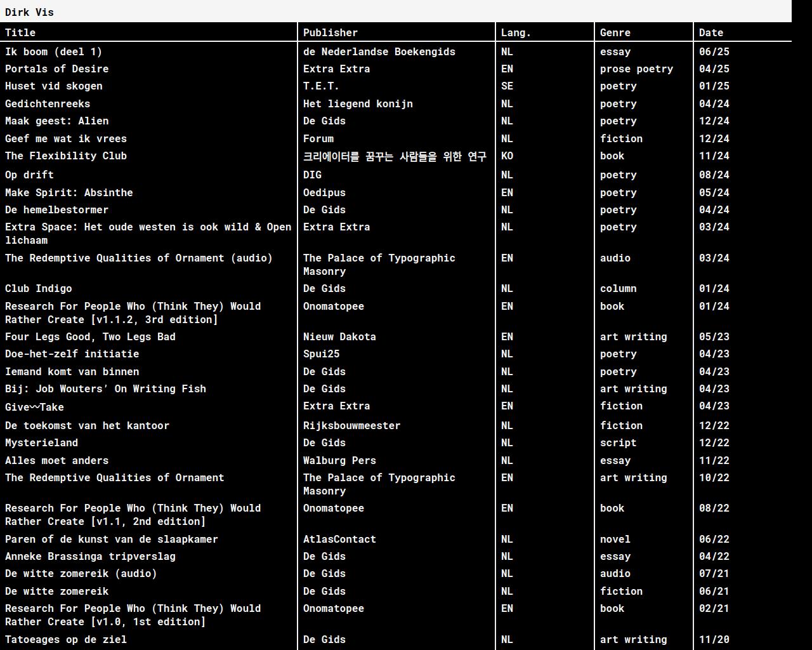Click publisher Het liegend konijn
Image resolution: width=812 pixels, height=650 pixels.
click(x=358, y=103)
